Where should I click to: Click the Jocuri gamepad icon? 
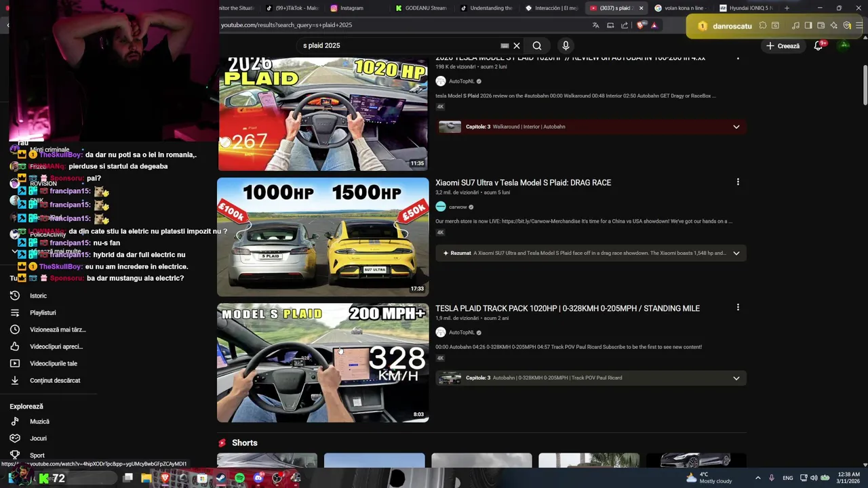point(15,439)
